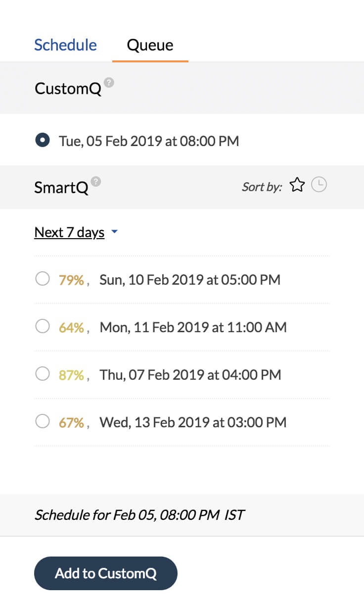Switch to the Schedule tab
This screenshot has height=610, width=364.
point(65,45)
